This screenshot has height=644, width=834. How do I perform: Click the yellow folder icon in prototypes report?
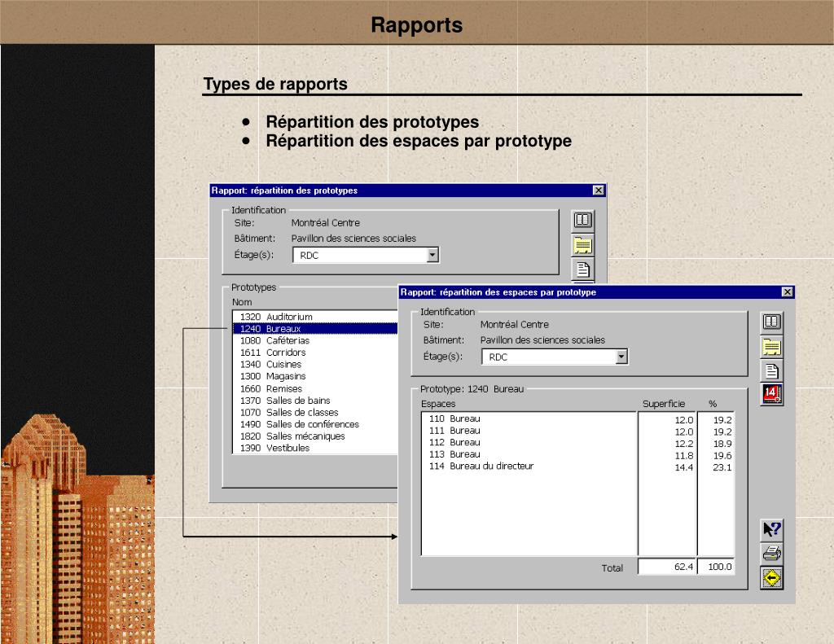point(583,245)
